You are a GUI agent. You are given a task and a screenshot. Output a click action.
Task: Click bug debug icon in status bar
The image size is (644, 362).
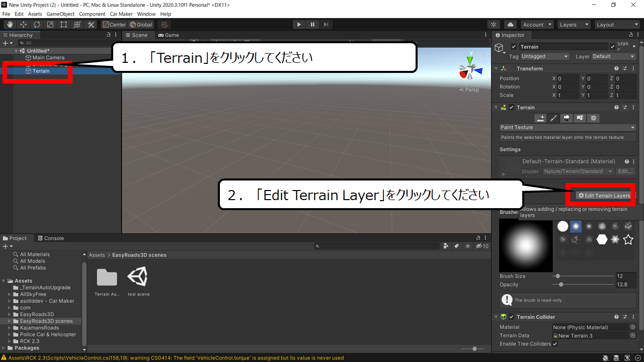(x=606, y=358)
